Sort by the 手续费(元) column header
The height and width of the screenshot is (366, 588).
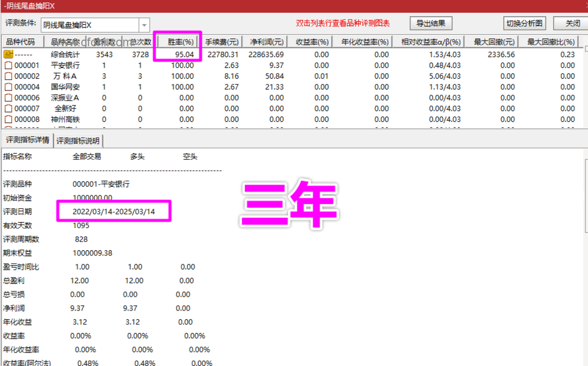[222, 42]
